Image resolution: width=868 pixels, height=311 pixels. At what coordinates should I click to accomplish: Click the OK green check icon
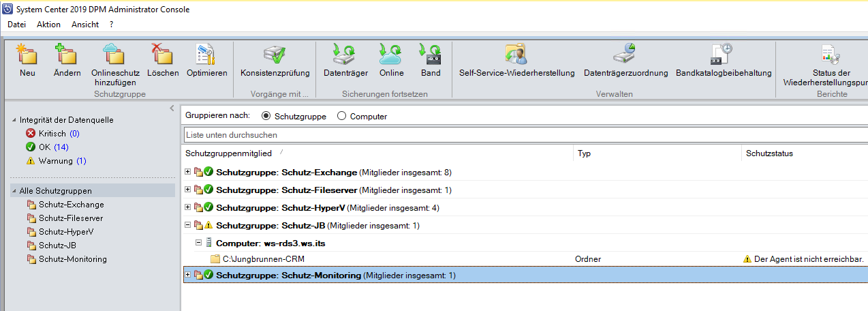[x=31, y=147]
